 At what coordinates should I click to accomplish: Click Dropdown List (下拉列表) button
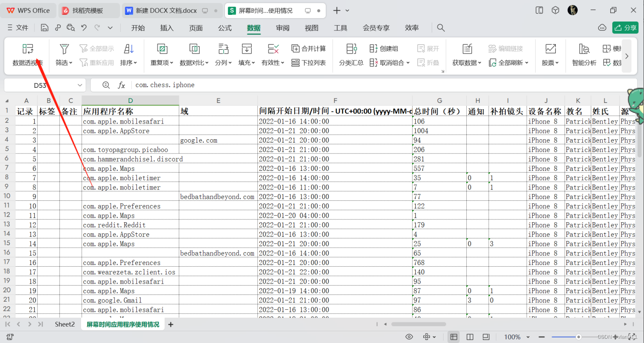[308, 62]
